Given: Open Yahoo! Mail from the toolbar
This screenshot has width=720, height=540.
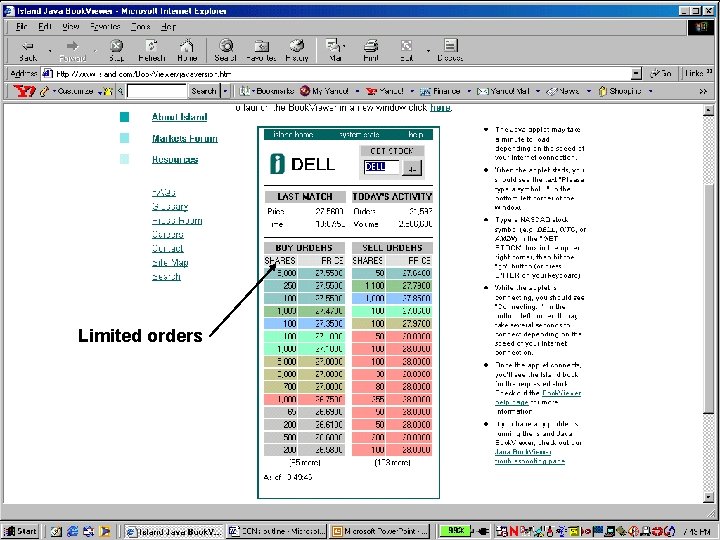Looking at the screenshot, I should tap(504, 91).
